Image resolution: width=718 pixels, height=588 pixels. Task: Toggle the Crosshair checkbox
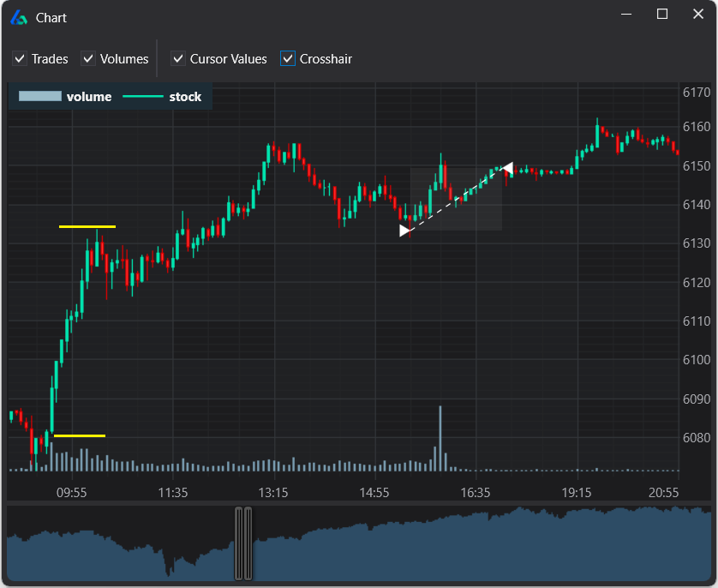[x=287, y=58]
